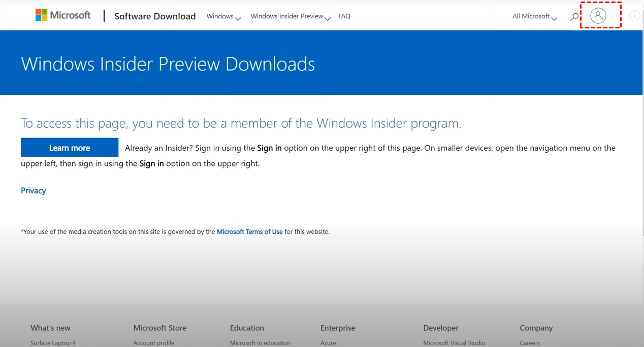Click the Microsoft Store footer heading
The height and width of the screenshot is (347, 644).
(160, 328)
